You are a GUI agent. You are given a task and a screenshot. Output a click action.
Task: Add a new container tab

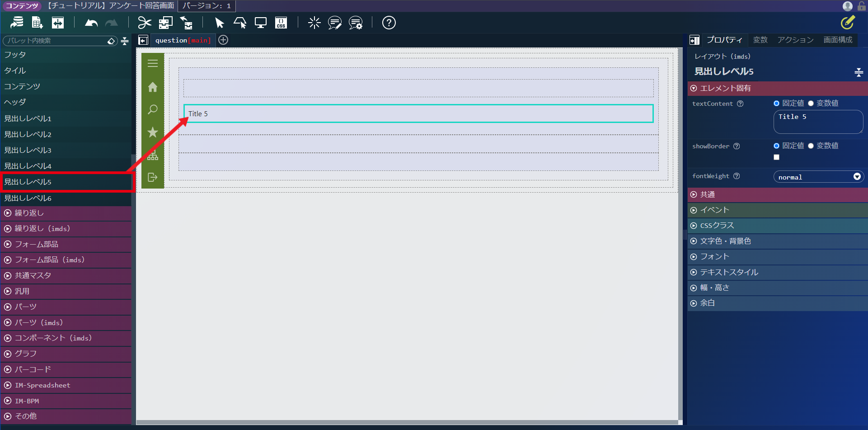click(x=223, y=40)
